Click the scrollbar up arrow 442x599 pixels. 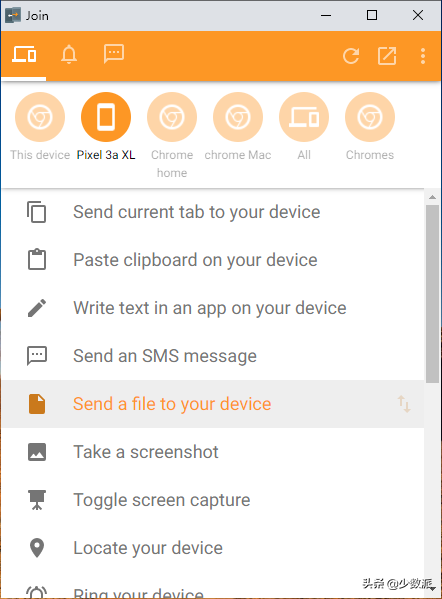(x=432, y=197)
